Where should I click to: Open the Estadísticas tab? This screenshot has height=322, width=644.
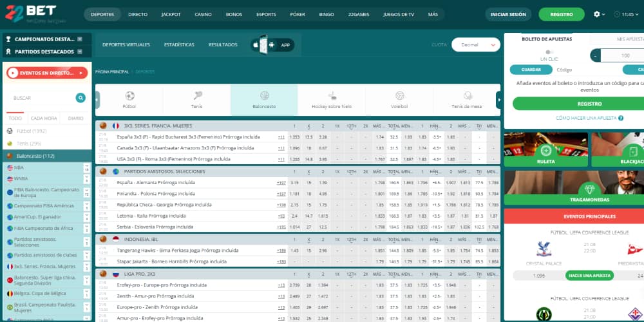click(179, 45)
